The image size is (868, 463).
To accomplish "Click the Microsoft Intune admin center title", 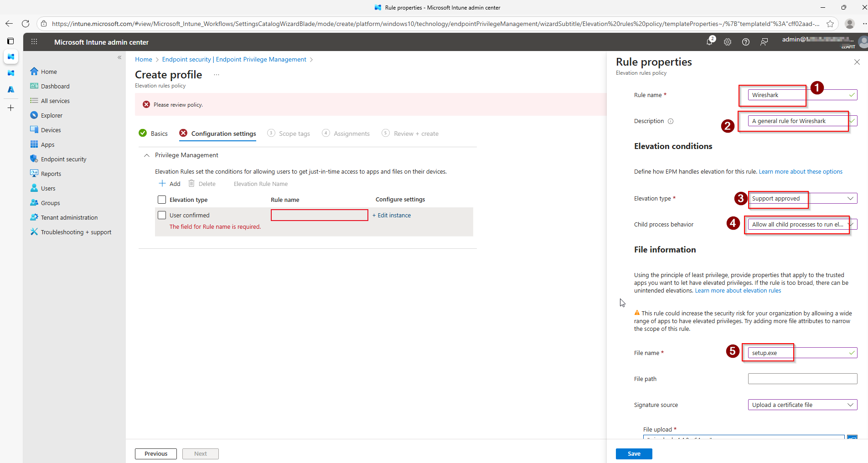I will 101,42.
